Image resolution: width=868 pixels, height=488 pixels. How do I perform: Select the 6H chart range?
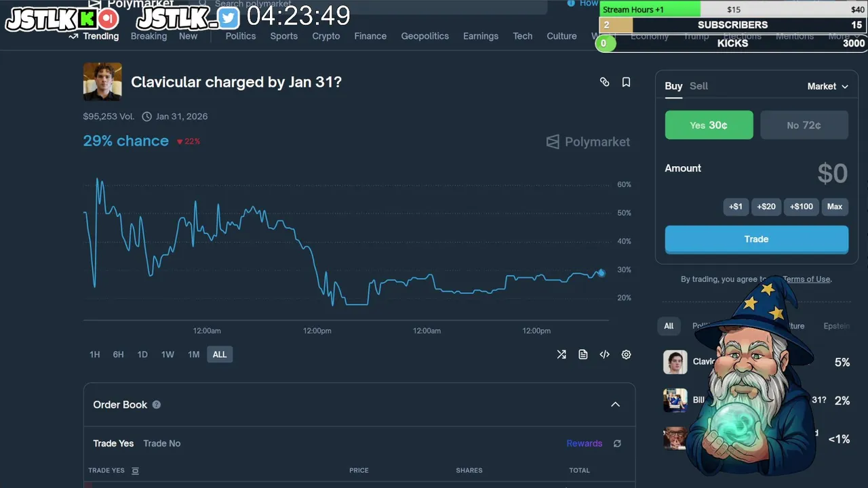(119, 354)
